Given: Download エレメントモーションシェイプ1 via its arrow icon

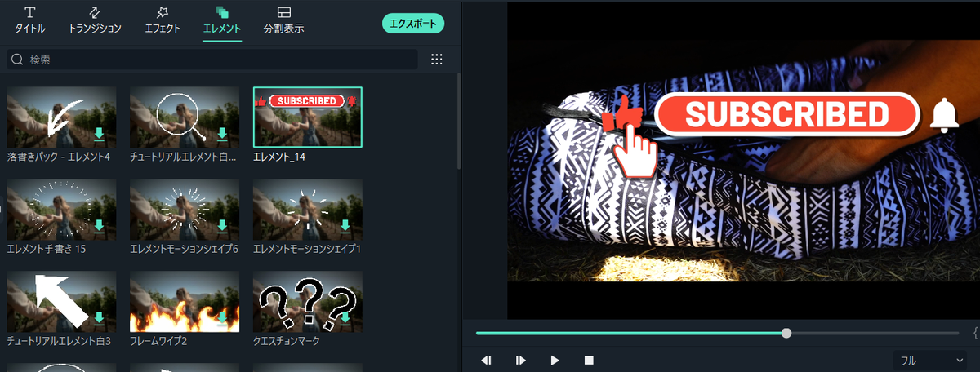Looking at the screenshot, I should click(346, 226).
